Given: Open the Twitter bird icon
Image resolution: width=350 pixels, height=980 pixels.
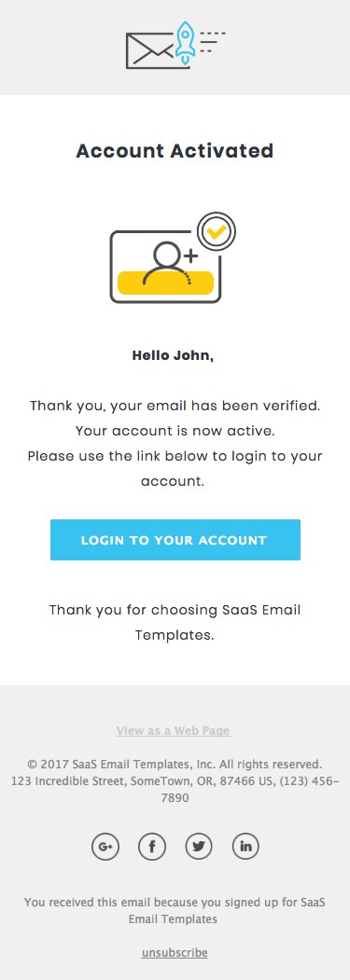Looking at the screenshot, I should (199, 847).
